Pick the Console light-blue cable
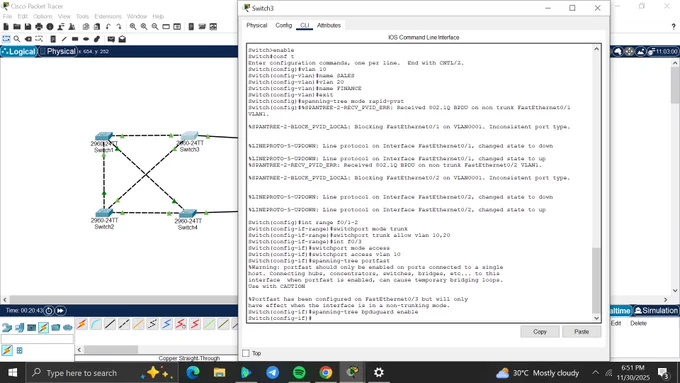This screenshot has width=680, height=383. click(96, 324)
